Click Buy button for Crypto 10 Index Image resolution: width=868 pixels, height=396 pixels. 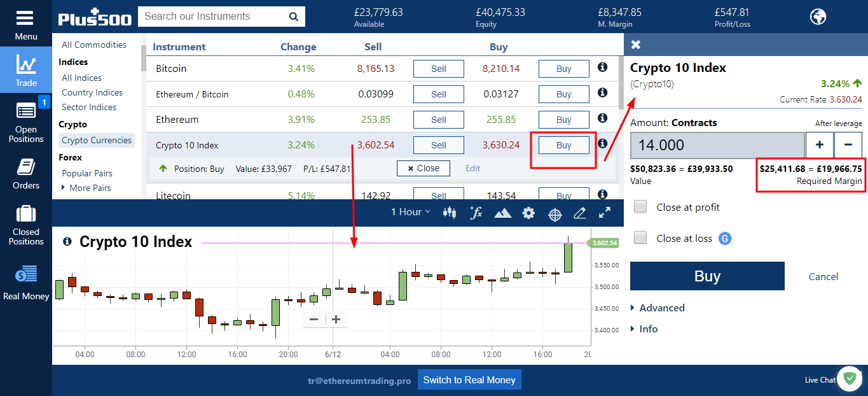click(564, 145)
